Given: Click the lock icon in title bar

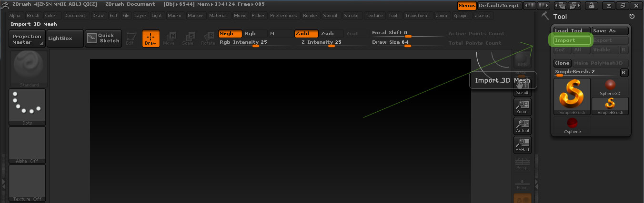Looking at the screenshot, I should tap(591, 6).
